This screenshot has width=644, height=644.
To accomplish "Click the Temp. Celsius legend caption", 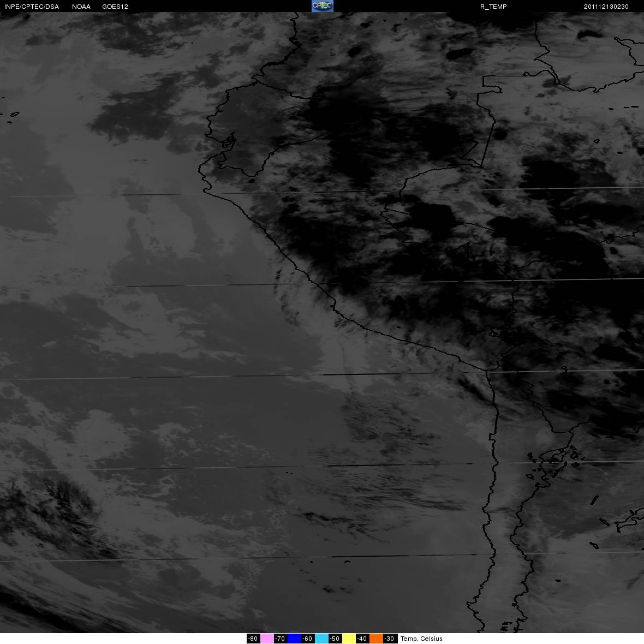I will point(421,639).
